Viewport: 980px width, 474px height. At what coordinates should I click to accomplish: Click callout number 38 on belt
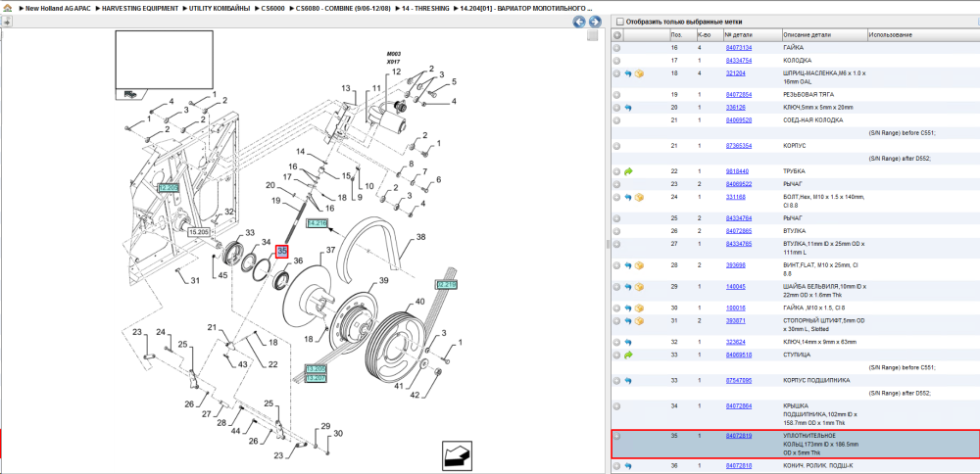[420, 237]
